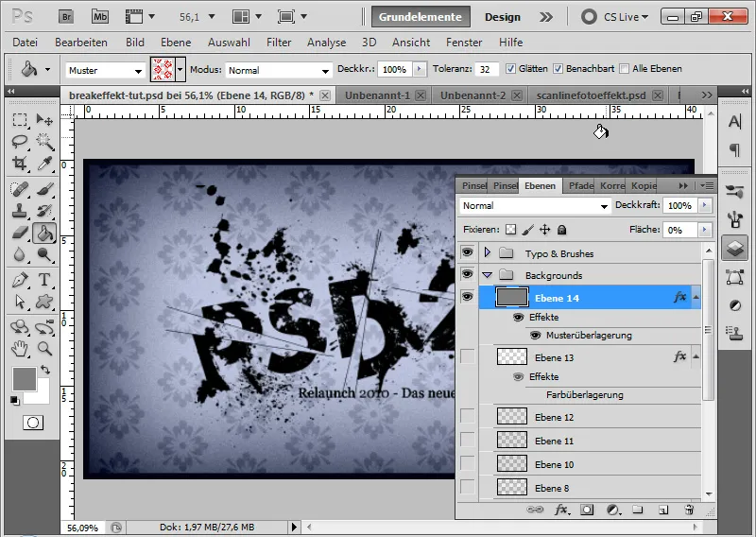This screenshot has height=537, width=756.
Task: Create a new layer group folder icon
Action: [x=638, y=510]
